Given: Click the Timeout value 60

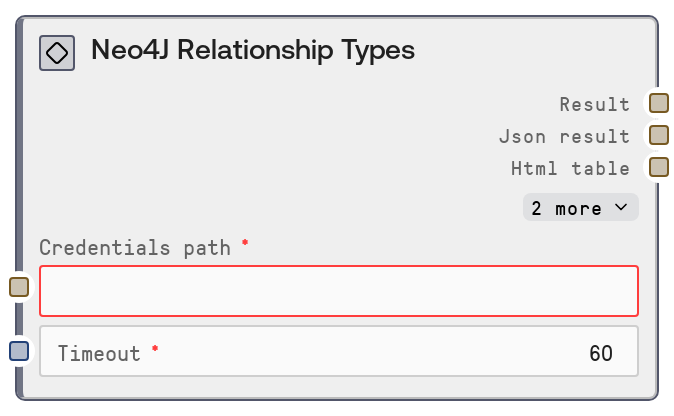Looking at the screenshot, I should (600, 353).
